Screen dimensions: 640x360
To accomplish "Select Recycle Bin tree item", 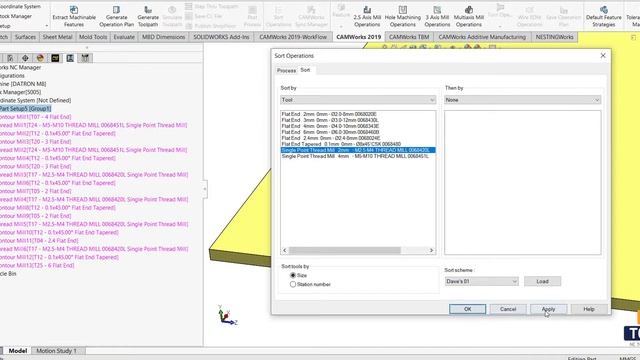I will [8, 273].
